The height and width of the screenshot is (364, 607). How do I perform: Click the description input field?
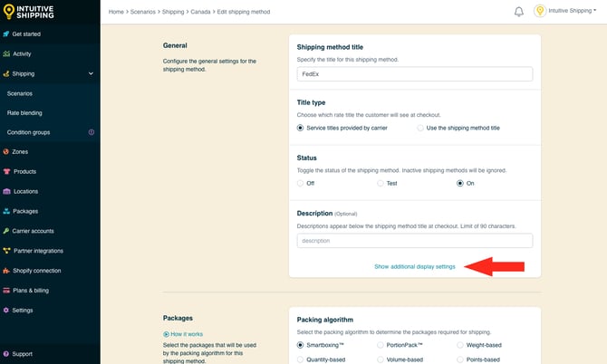point(415,241)
